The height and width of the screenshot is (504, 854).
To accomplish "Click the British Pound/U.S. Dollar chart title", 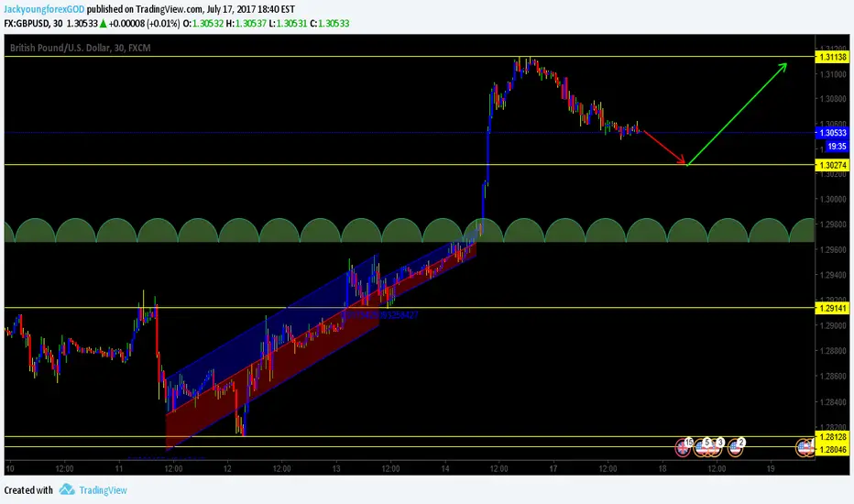I will 80,48.
